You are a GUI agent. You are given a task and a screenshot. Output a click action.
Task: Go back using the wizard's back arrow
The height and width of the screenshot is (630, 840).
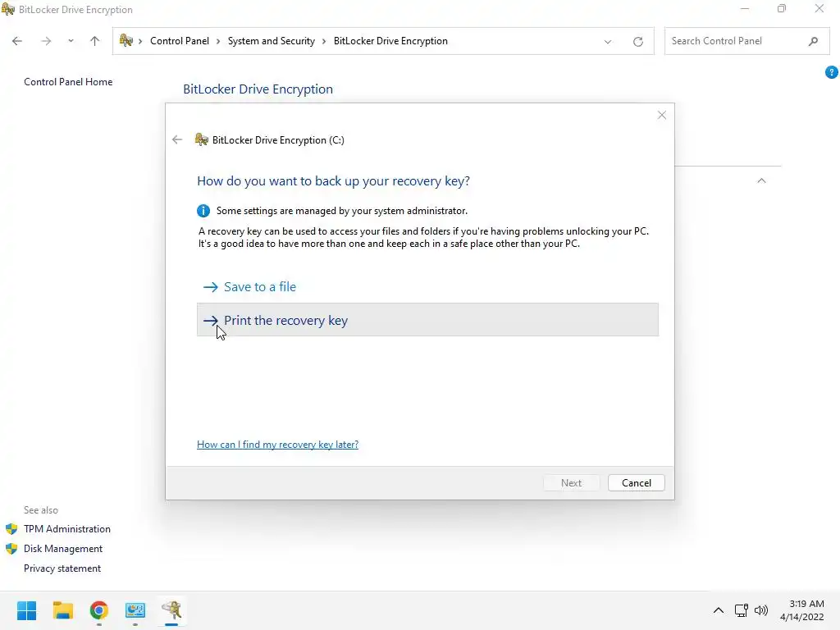[x=177, y=139]
